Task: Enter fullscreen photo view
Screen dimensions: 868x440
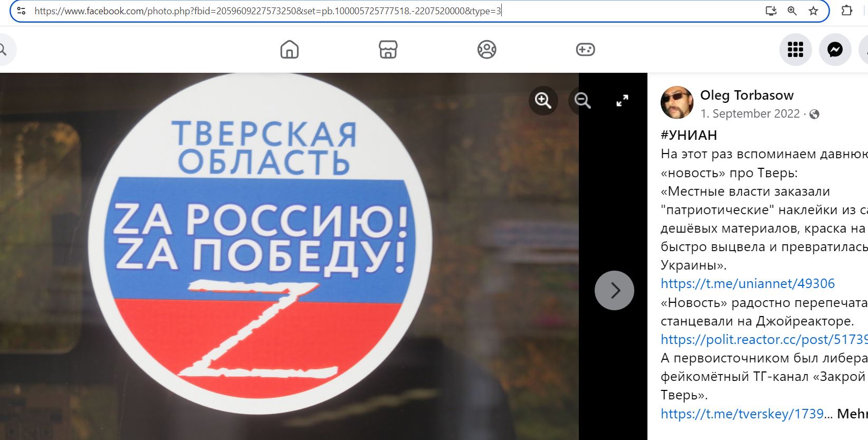Action: click(x=622, y=100)
